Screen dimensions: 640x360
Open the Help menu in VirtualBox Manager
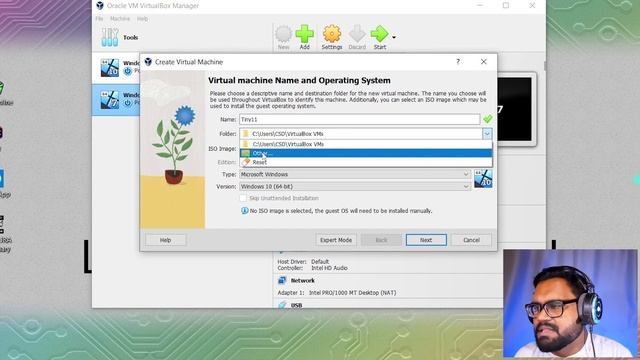click(x=142, y=19)
